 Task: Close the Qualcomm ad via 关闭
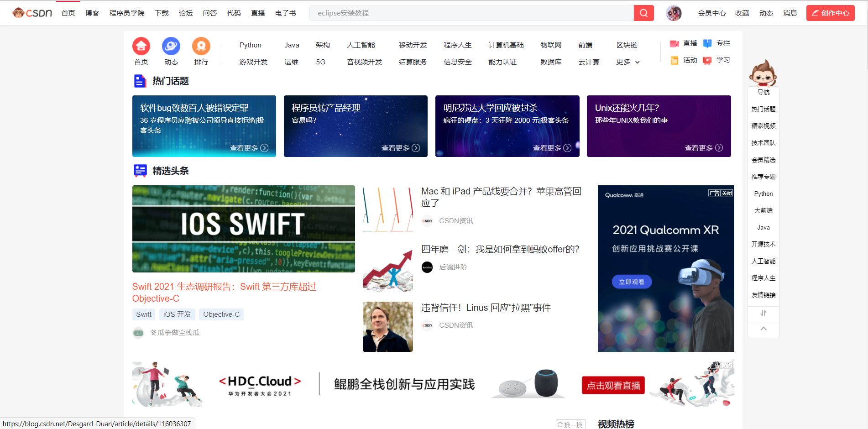[727, 193]
